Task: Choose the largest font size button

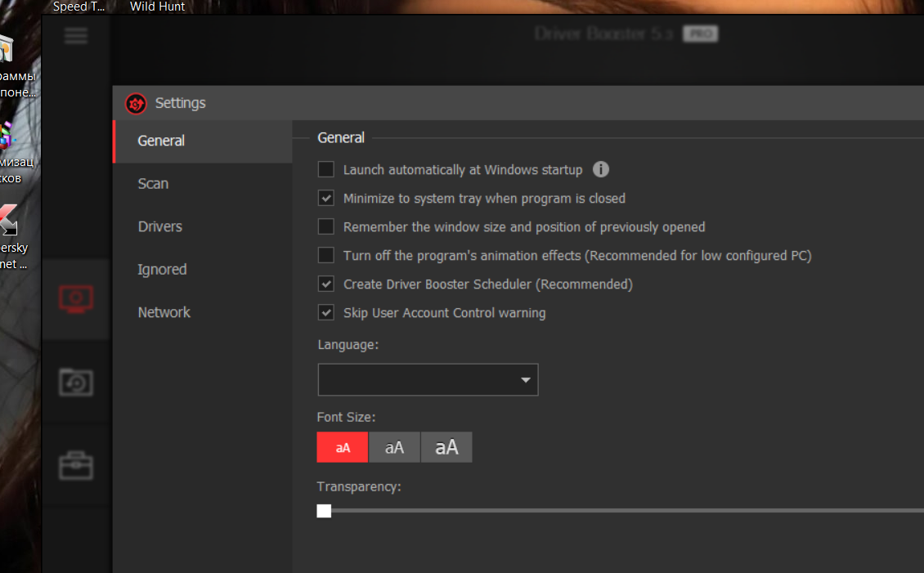Action: click(446, 448)
